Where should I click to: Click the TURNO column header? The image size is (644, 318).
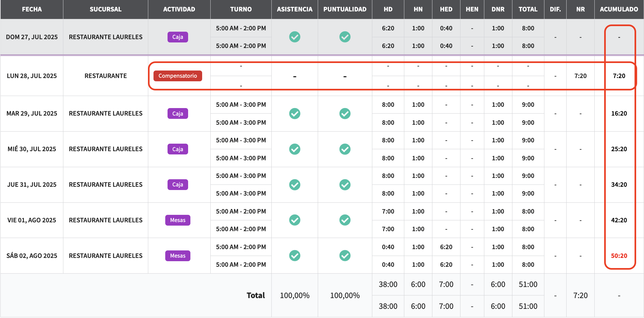click(241, 9)
